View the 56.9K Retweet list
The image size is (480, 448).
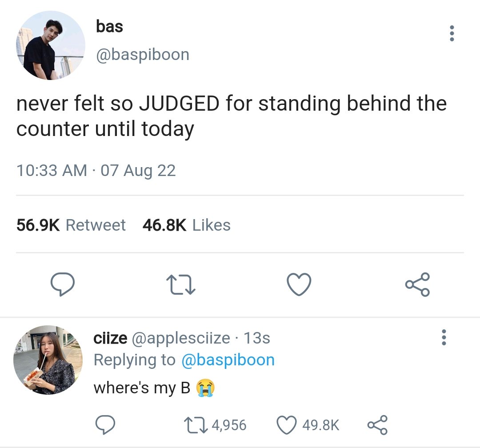71,225
